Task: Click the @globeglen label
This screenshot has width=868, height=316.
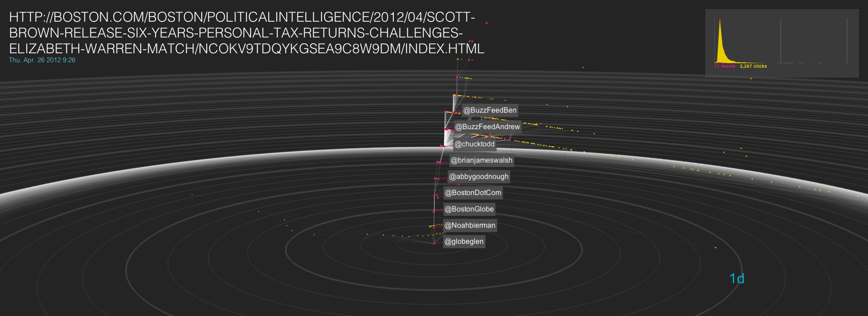Action: pyautogui.click(x=464, y=242)
